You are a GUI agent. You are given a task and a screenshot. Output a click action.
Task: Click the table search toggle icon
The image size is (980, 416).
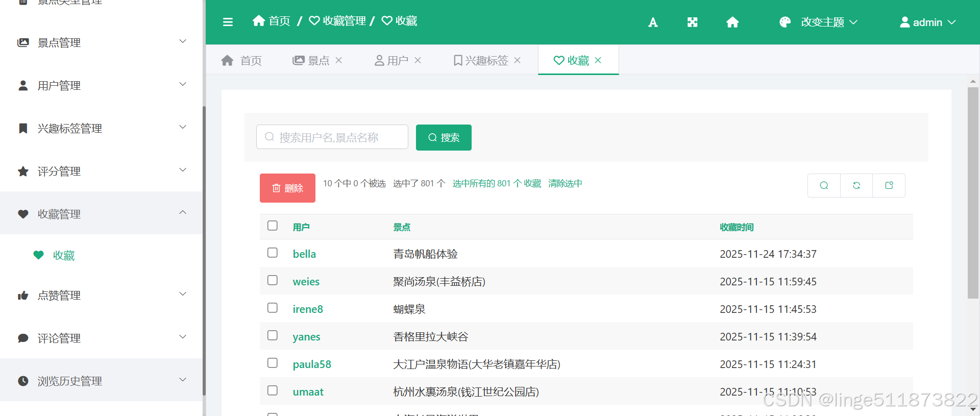point(824,185)
